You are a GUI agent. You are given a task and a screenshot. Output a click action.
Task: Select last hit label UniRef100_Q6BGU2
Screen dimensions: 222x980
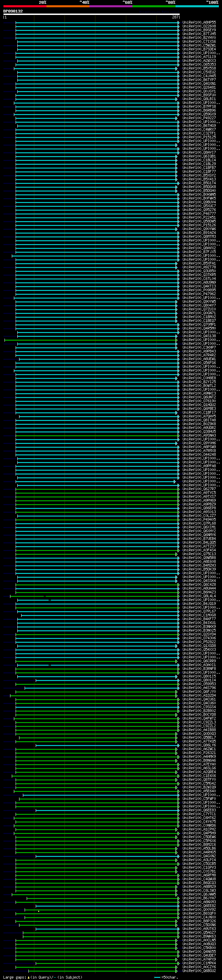tap(199, 971)
